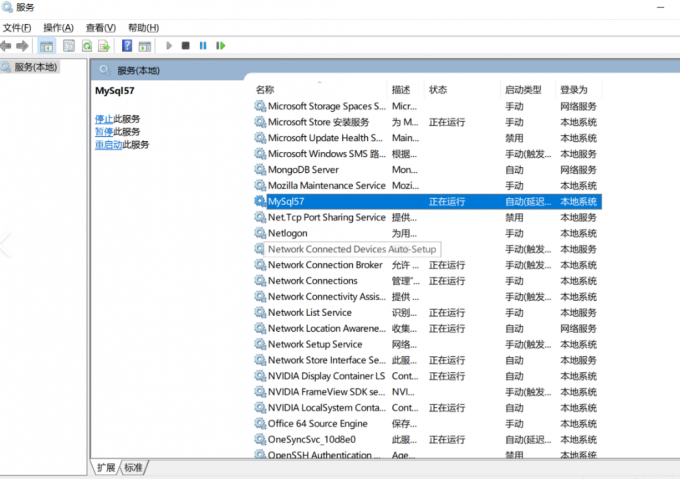This screenshot has height=479, width=680.
Task: Click the Refresh toolbar icon
Action: click(x=87, y=46)
